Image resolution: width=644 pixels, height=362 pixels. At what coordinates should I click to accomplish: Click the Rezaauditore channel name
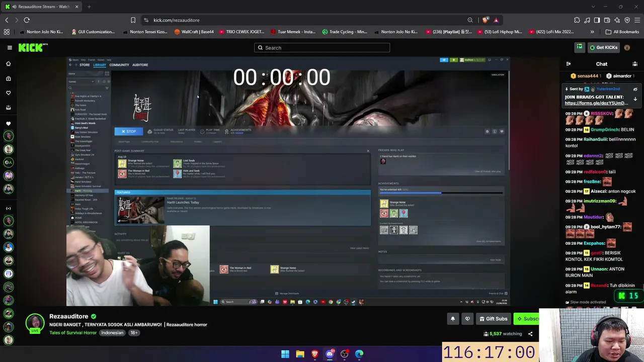tap(69, 316)
